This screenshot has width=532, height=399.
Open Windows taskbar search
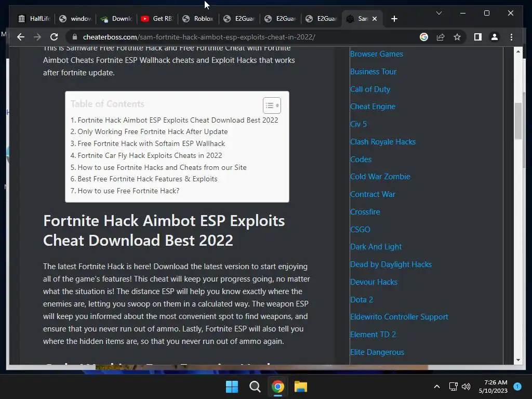click(x=255, y=387)
